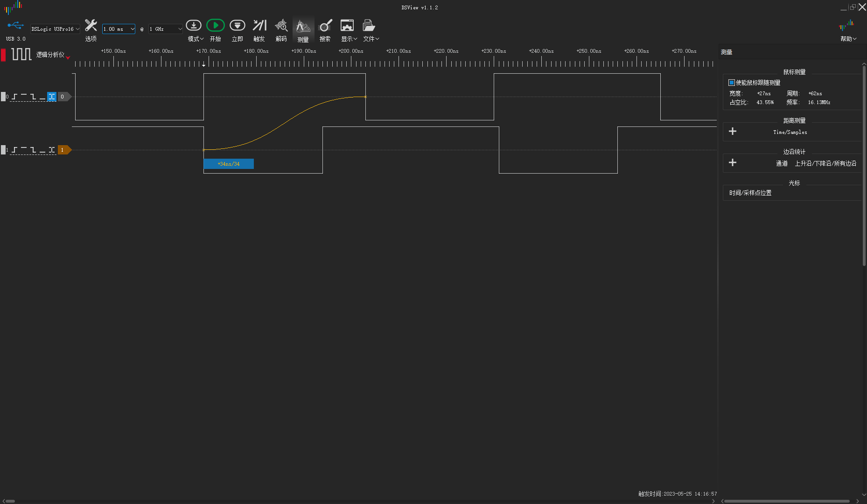Image resolution: width=867 pixels, height=504 pixels.
Task: Expand the 逻辑分析仪 red dropdown arrow
Action: [x=68, y=57]
